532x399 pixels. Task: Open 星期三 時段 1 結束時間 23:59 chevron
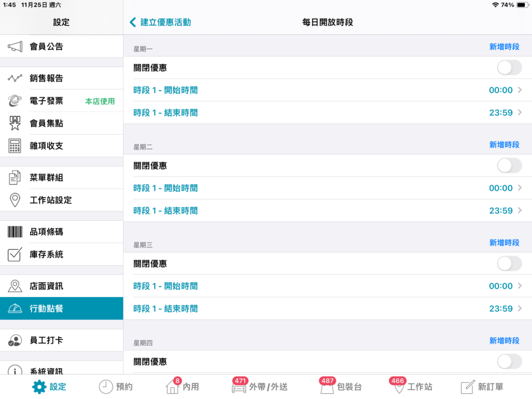[x=520, y=309]
